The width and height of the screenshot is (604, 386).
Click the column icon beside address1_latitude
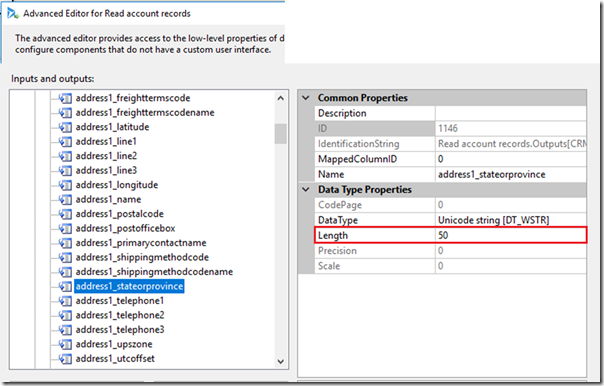(x=65, y=127)
